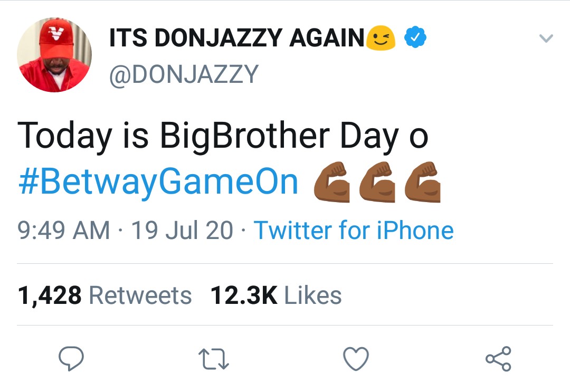
Task: Open the share icon options
Action: (x=498, y=359)
